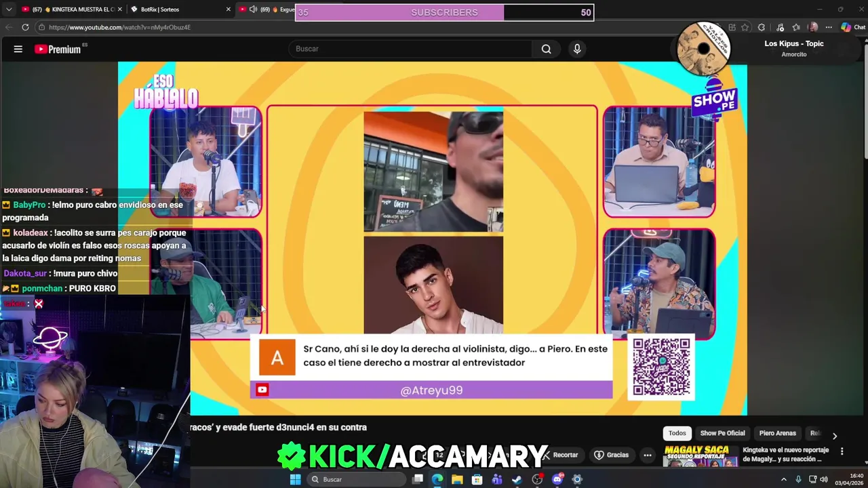The height and width of the screenshot is (488, 868).
Task: Go back with the browser back arrow
Action: click(9, 27)
